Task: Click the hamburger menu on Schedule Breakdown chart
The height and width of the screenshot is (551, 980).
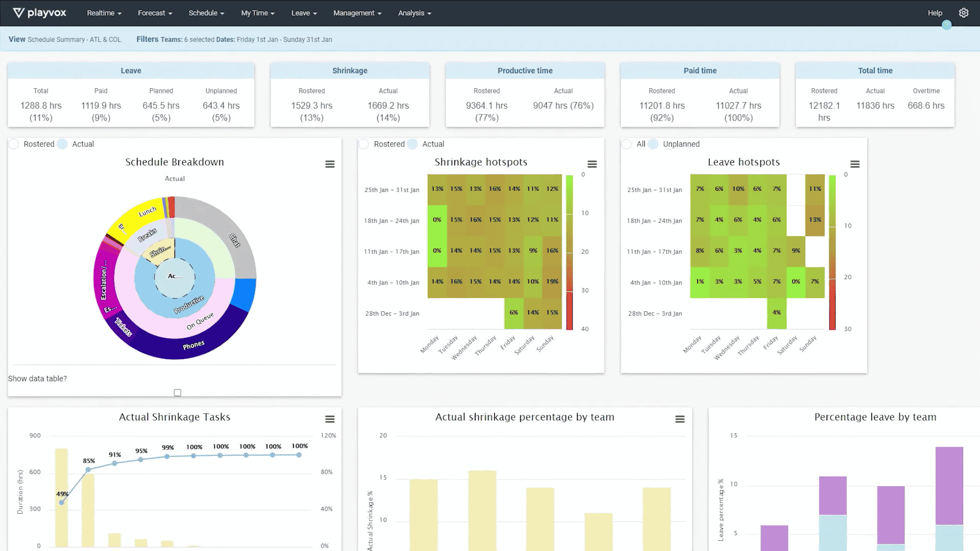Action: (330, 164)
